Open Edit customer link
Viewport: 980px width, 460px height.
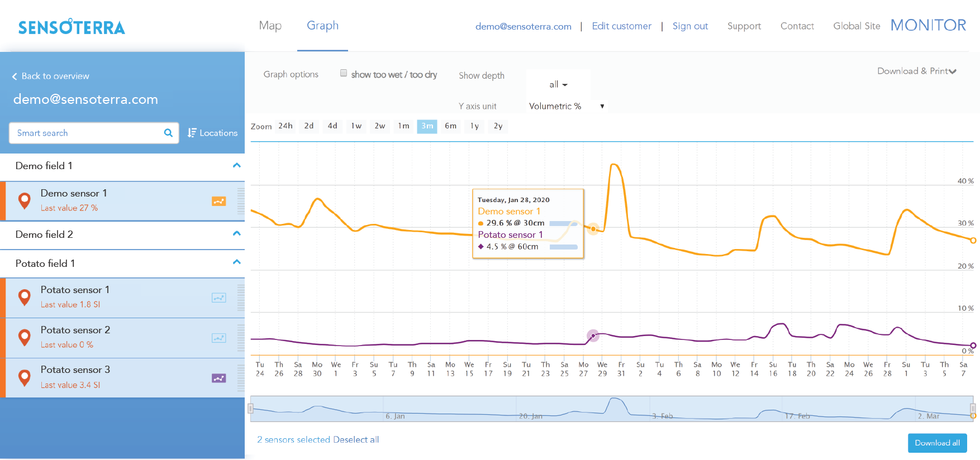pyautogui.click(x=621, y=26)
